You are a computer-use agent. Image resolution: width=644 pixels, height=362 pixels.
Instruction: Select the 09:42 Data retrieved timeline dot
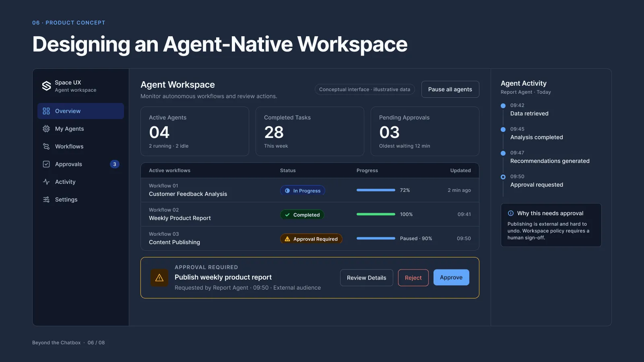point(503,106)
